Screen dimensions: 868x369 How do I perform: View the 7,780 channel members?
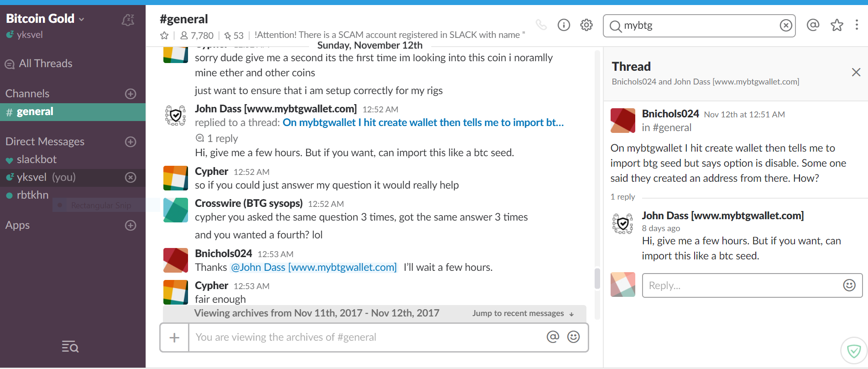(x=197, y=35)
